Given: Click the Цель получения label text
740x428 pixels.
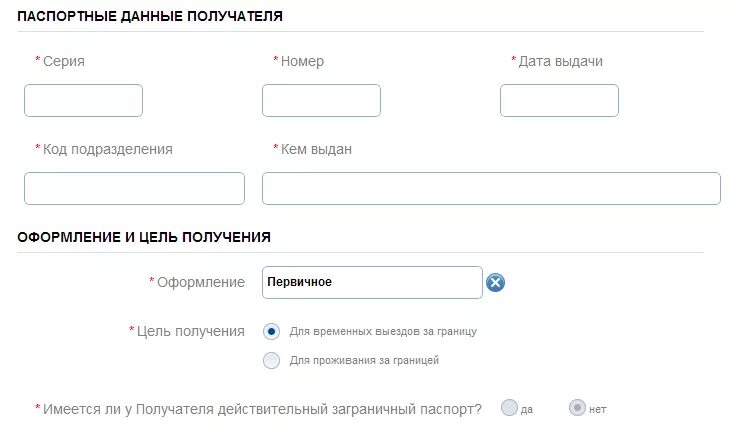Looking at the screenshot, I should 191,331.
